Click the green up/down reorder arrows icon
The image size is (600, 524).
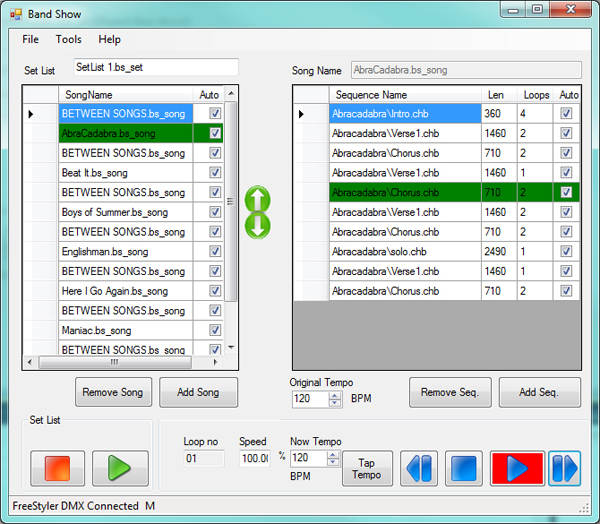pos(257,212)
